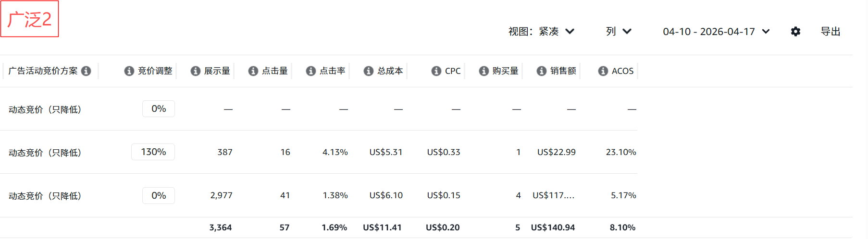Click info icon before 展示量 header
The image size is (868, 239).
[195, 71]
